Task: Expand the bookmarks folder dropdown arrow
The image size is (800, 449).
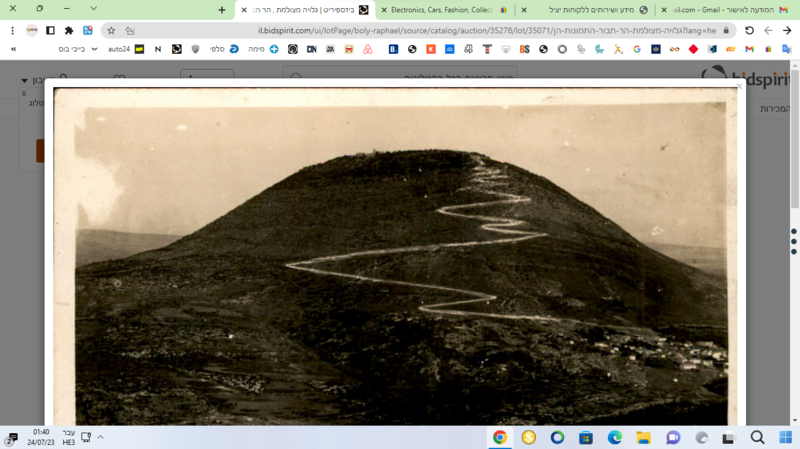Action: 94,49
